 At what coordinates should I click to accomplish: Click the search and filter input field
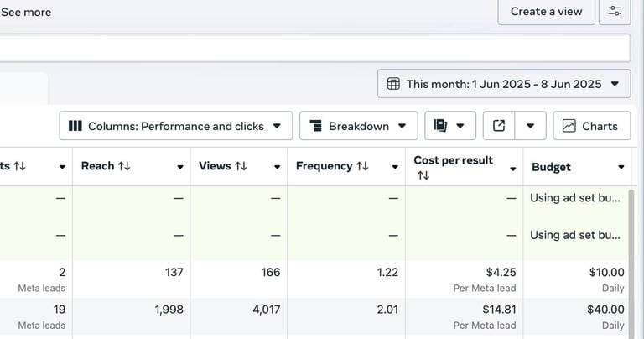[314, 48]
